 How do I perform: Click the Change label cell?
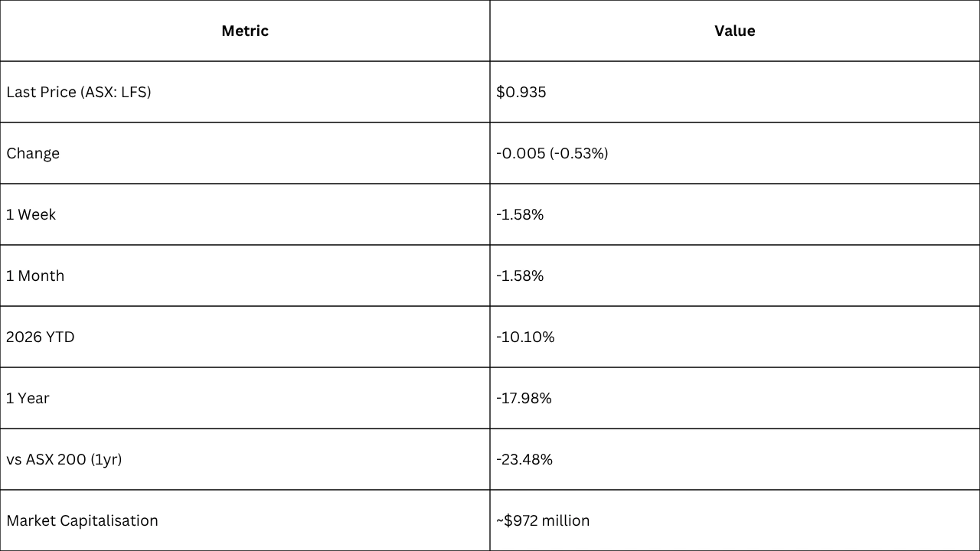coord(33,153)
